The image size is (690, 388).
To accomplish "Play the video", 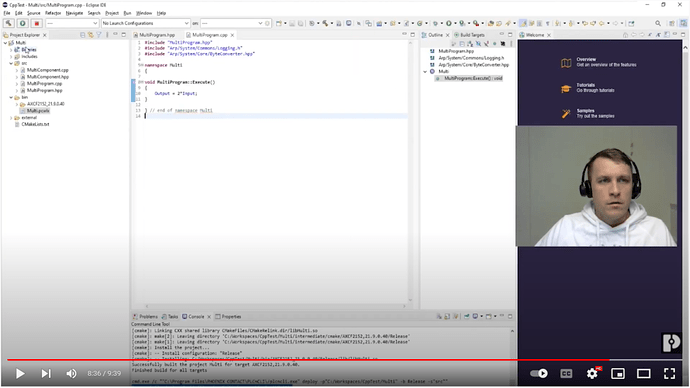I will click(20, 374).
